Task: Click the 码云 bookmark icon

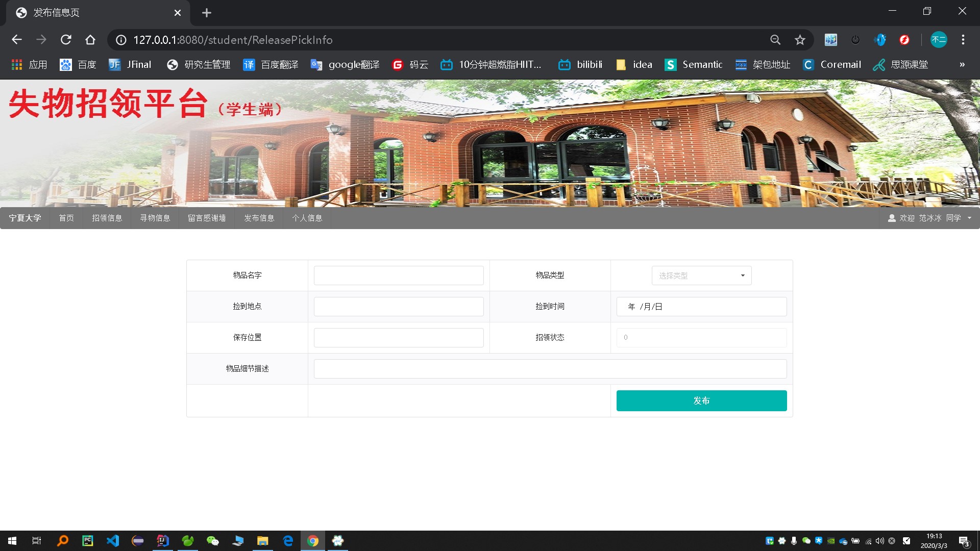Action: coord(398,65)
